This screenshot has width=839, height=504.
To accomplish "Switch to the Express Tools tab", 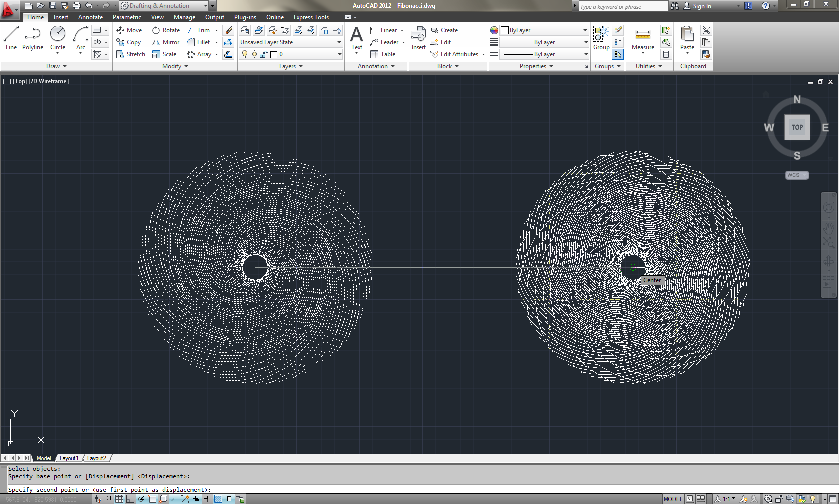I will coord(311,17).
